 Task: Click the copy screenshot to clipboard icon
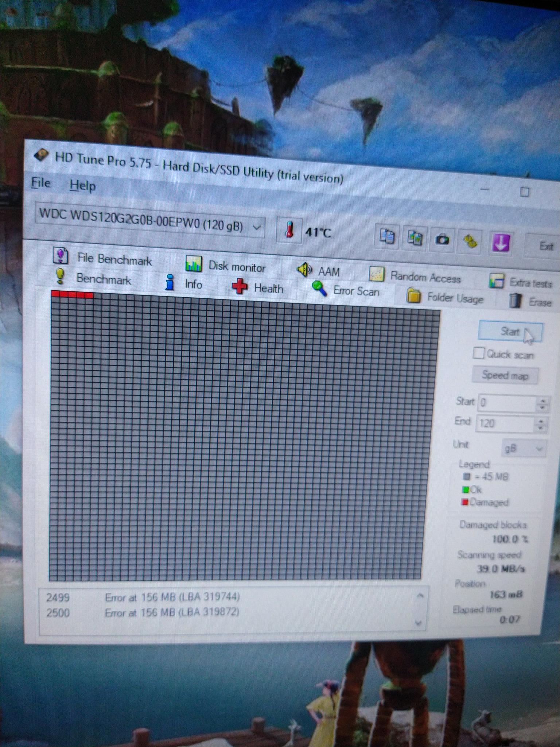pyautogui.click(x=415, y=238)
